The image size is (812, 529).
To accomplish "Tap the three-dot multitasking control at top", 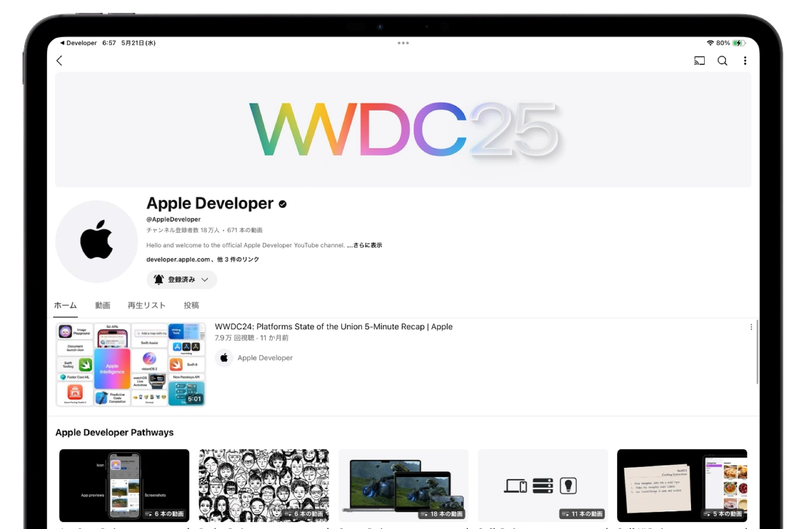I will [x=403, y=43].
